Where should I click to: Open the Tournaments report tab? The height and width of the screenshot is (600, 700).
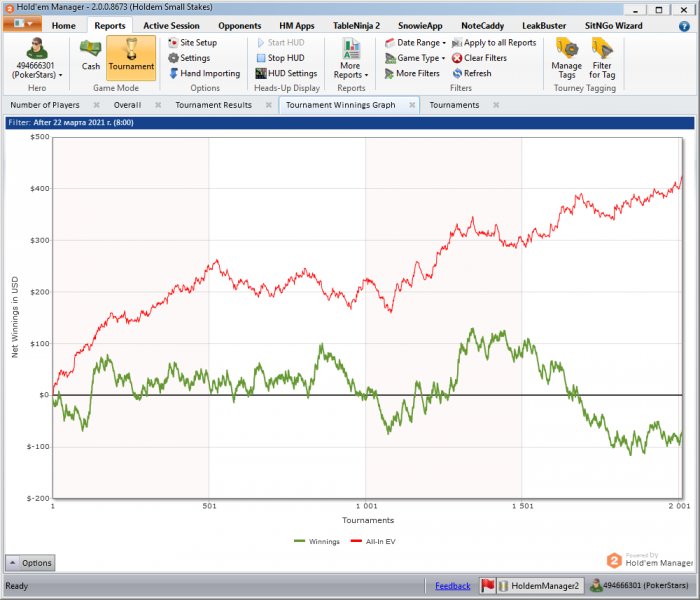454,105
